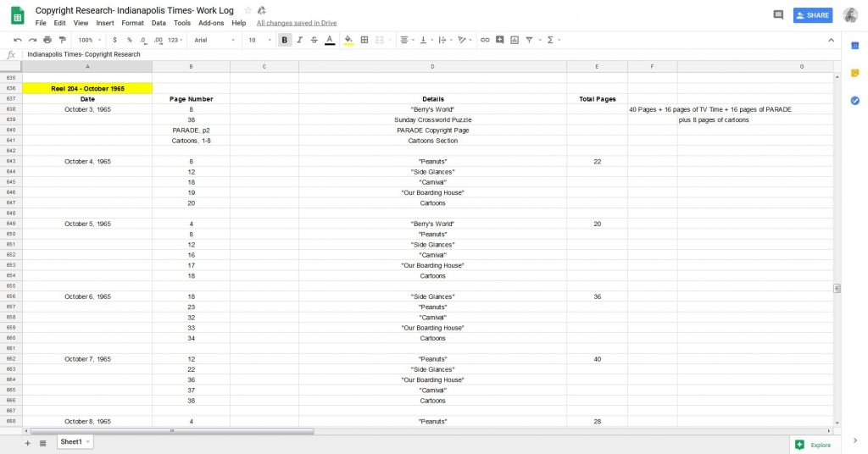This screenshot has width=868, height=454.
Task: Add a new sheet with plus icon
Action: (x=27, y=443)
